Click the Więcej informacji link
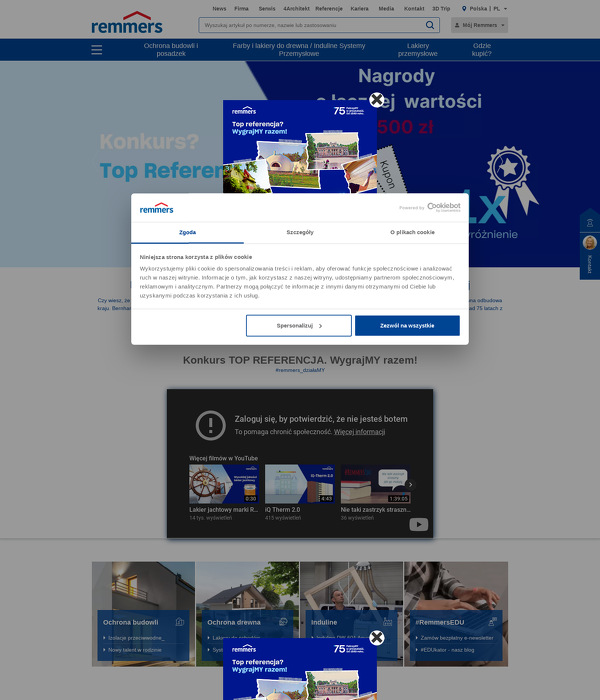The image size is (600, 700). tap(359, 432)
